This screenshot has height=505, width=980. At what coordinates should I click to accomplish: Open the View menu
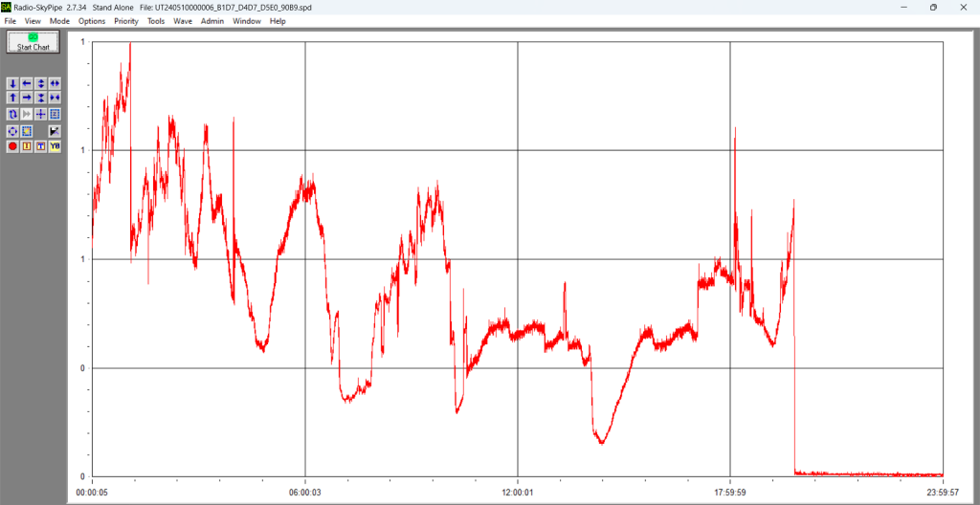[x=33, y=21]
